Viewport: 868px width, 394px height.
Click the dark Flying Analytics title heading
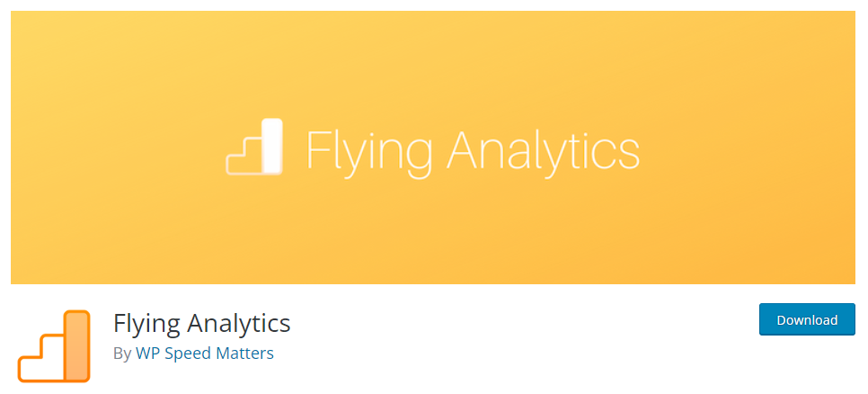[202, 323]
